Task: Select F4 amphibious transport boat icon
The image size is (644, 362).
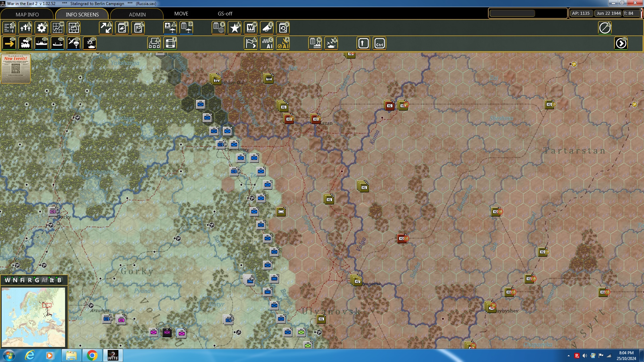Action: (58, 43)
